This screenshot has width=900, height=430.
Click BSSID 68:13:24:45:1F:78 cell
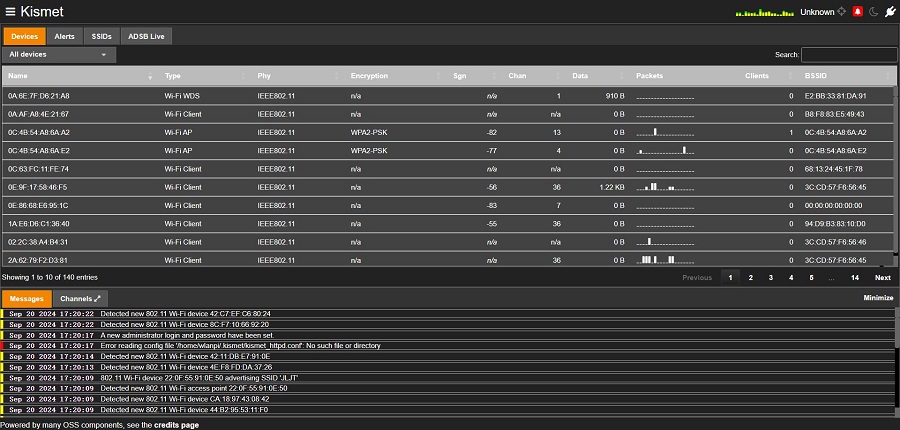pyautogui.click(x=834, y=169)
